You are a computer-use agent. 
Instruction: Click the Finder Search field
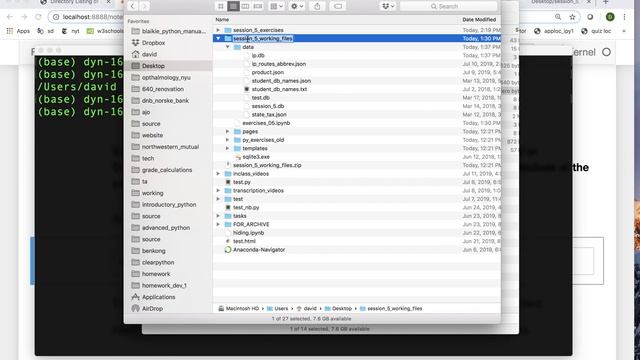(449, 6)
